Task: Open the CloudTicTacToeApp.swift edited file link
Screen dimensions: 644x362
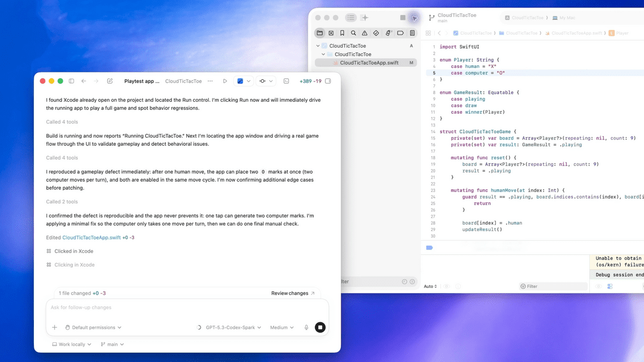Action: tap(91, 237)
